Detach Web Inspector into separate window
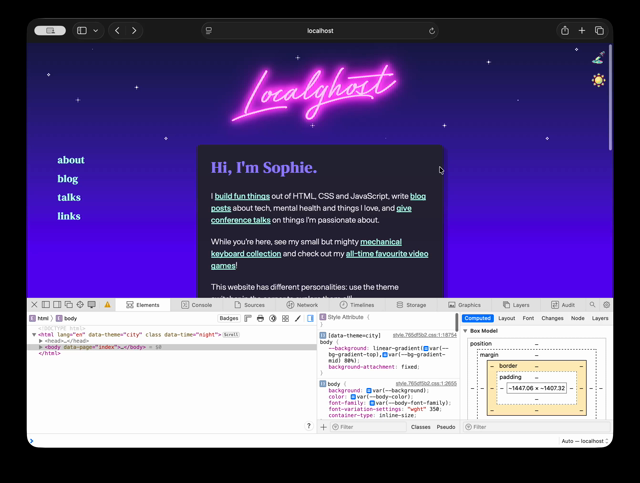This screenshot has width=640, height=483. point(69,305)
